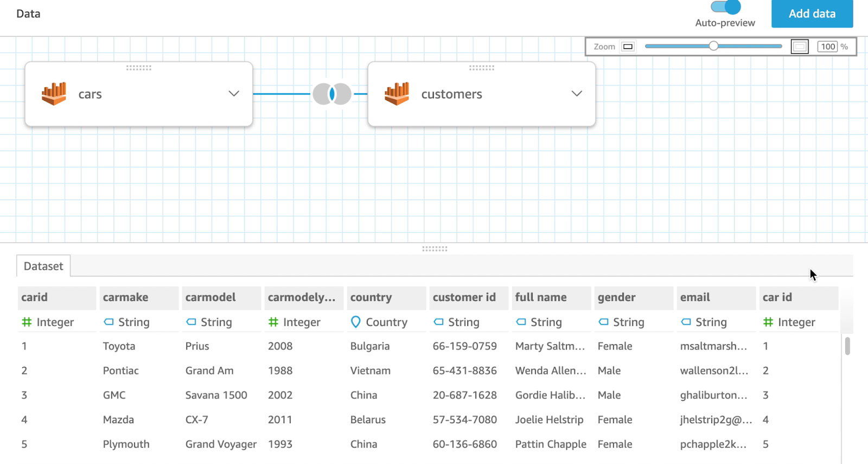This screenshot has width=868, height=464.
Task: Change the String data type for gender
Action: point(621,322)
